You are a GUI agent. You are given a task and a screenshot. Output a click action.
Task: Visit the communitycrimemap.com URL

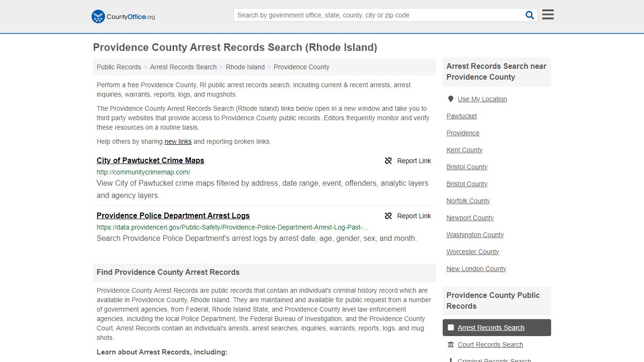point(143,172)
